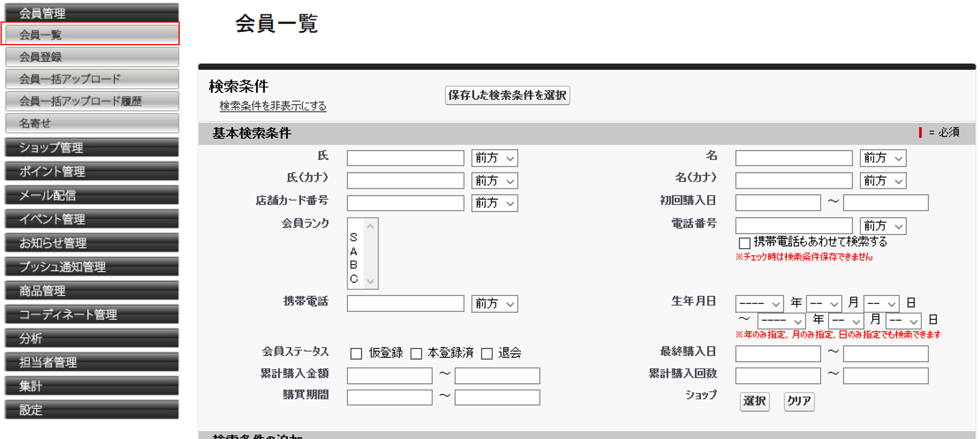This screenshot has height=439, width=980.
Task: Check the 本登録済 member status checkbox
Action: click(417, 354)
